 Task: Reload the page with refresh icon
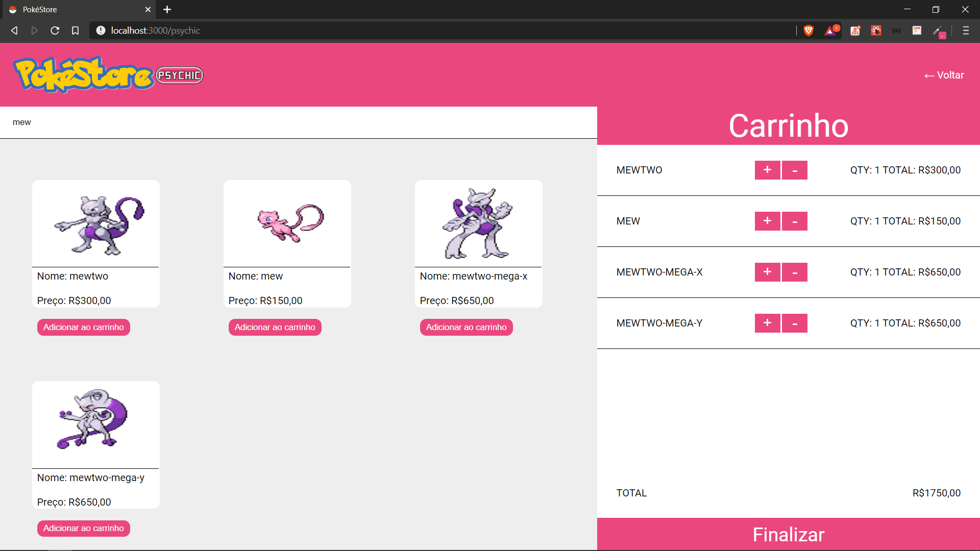pyautogui.click(x=55, y=31)
